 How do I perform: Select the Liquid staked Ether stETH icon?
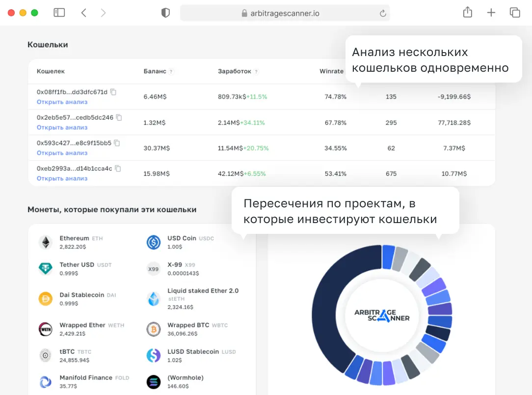coord(153,299)
